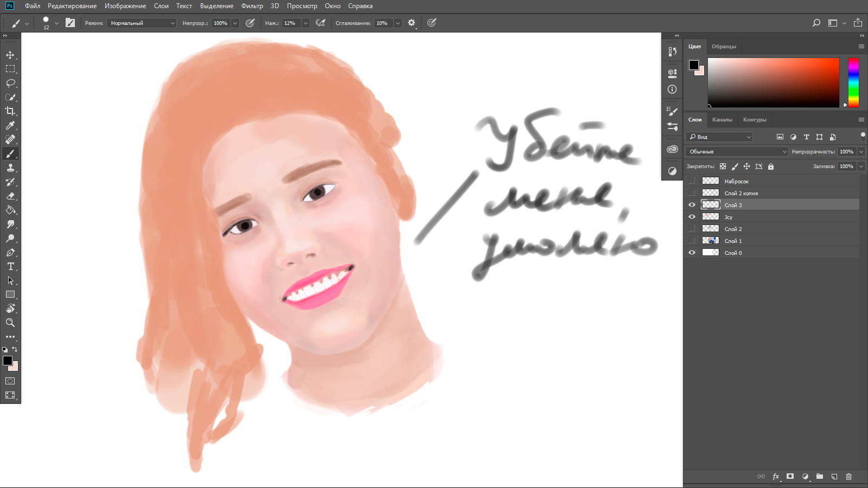Show the Набросок layer
868x488 pixels.
coord(692,181)
